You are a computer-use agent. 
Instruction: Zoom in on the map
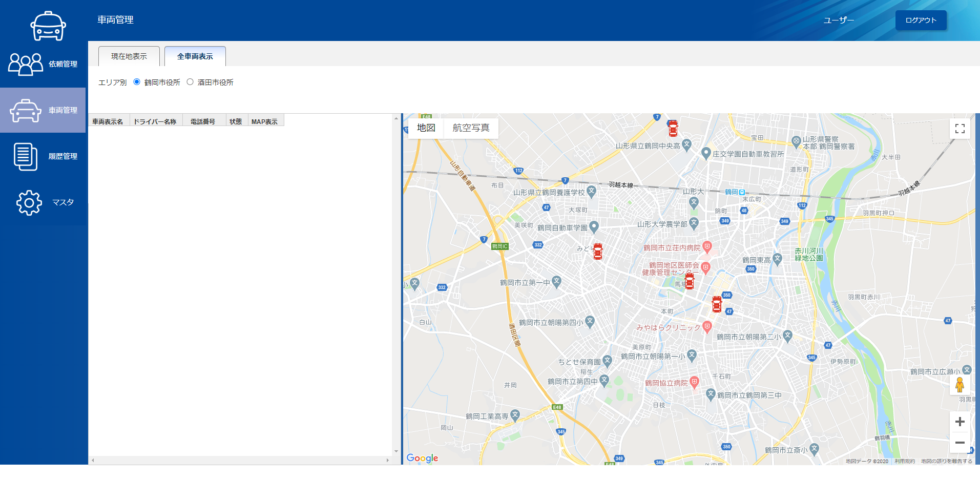pyautogui.click(x=960, y=422)
